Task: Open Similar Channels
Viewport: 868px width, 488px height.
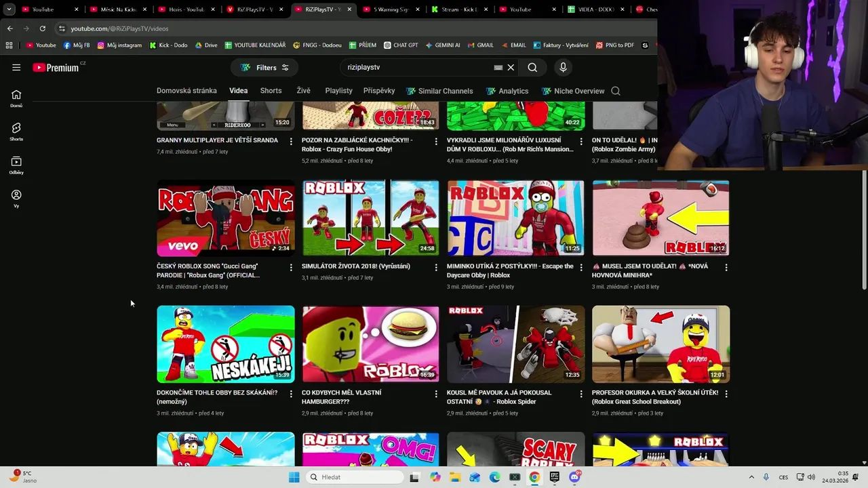Action: (439, 91)
